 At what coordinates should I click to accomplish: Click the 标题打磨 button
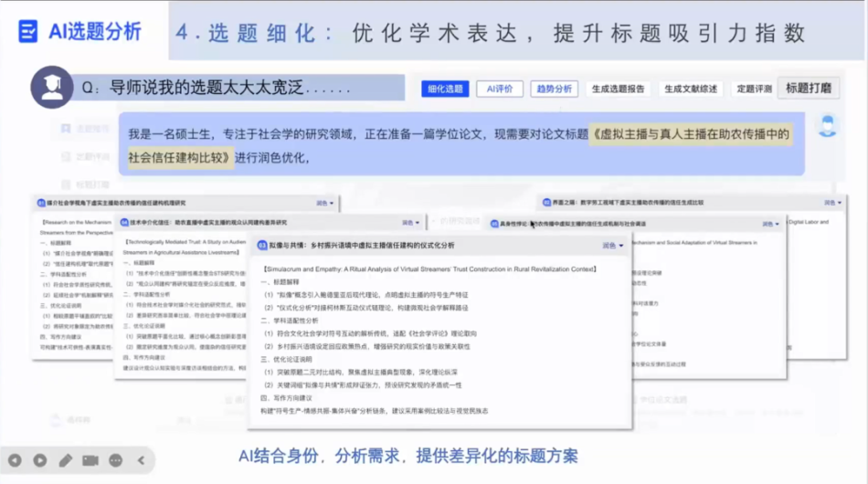pyautogui.click(x=809, y=89)
